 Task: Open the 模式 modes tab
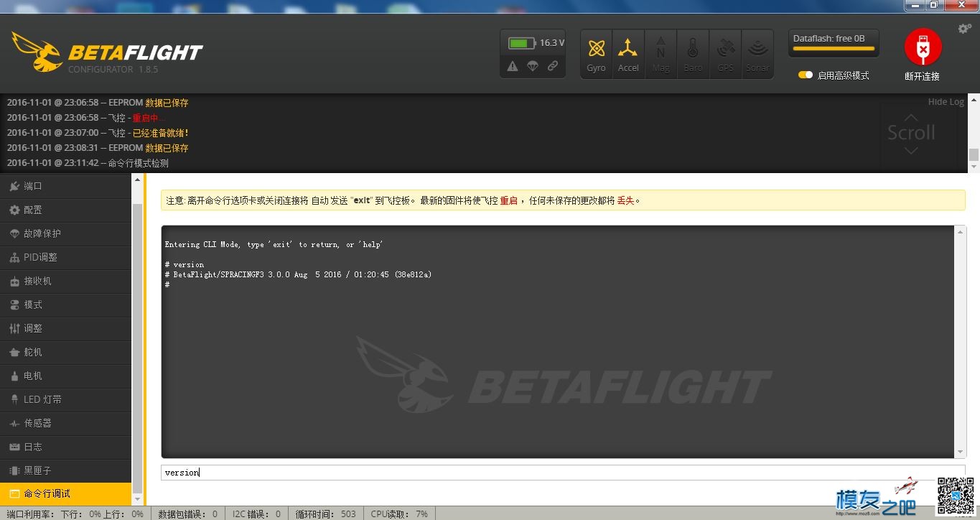pyautogui.click(x=66, y=305)
